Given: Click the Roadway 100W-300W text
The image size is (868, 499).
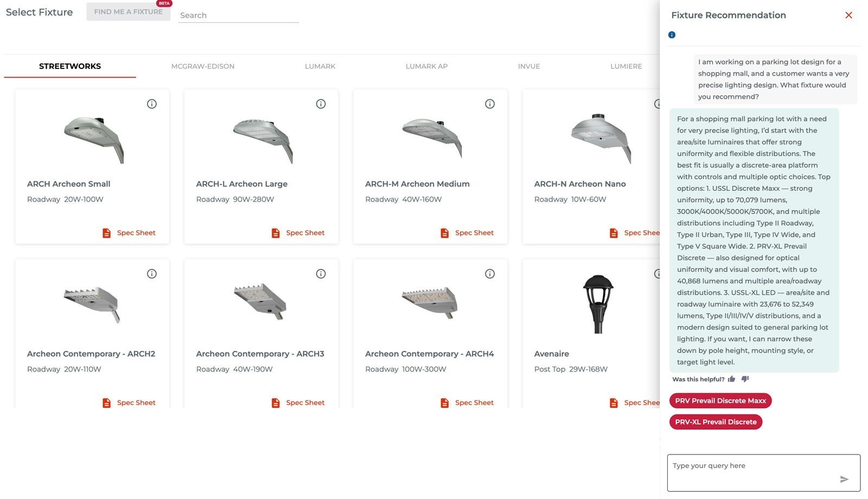Looking at the screenshot, I should 406,369.
